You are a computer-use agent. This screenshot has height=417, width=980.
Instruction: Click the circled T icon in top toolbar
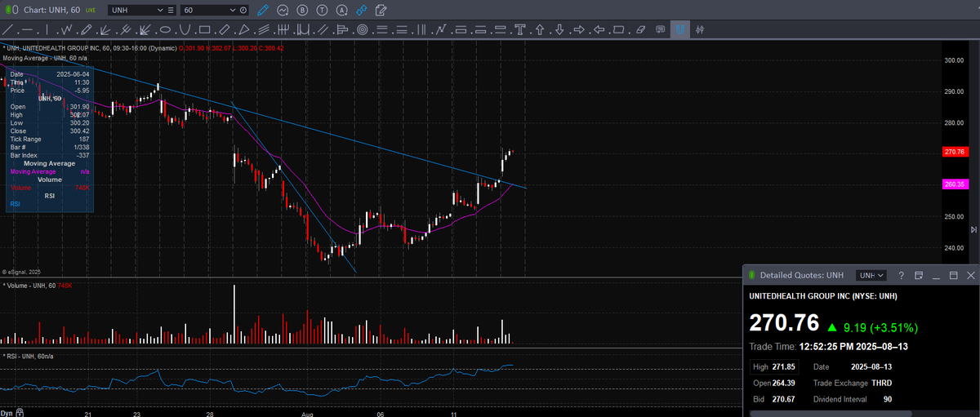[322, 10]
